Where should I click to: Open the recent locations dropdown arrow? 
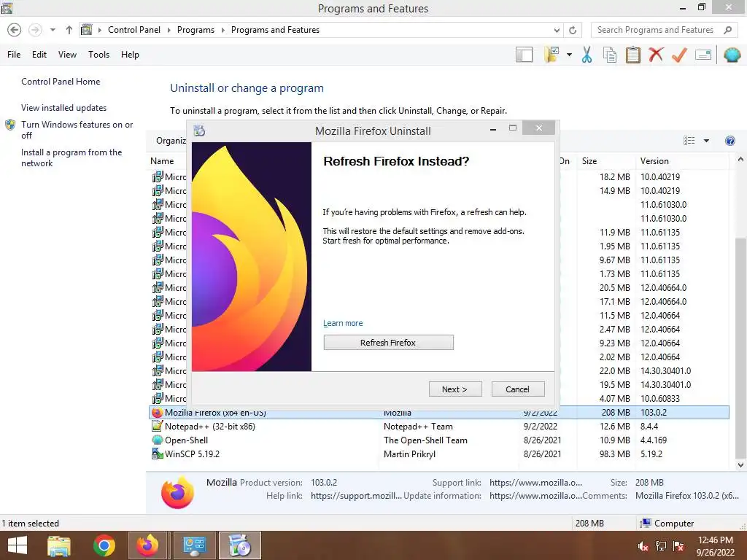click(x=53, y=30)
